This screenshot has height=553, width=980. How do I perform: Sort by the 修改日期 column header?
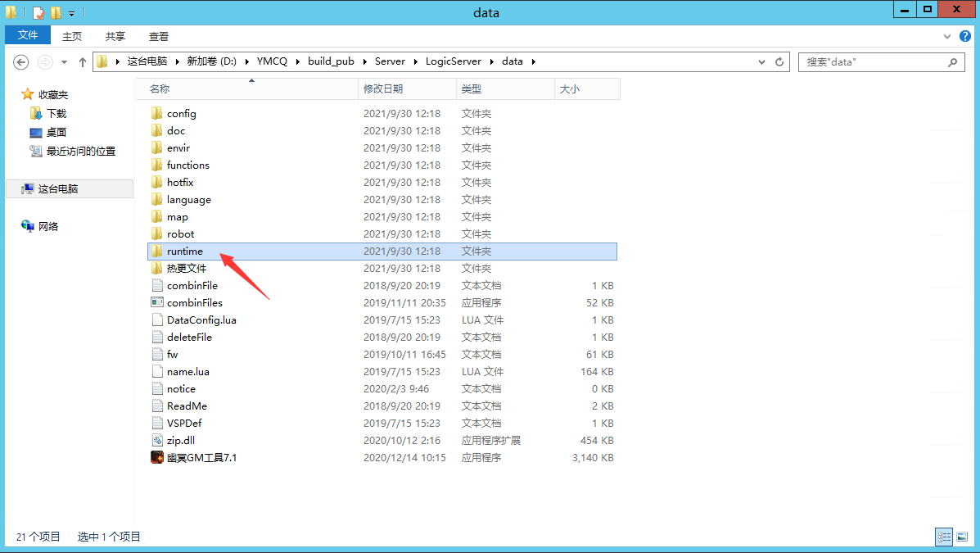pyautogui.click(x=383, y=88)
